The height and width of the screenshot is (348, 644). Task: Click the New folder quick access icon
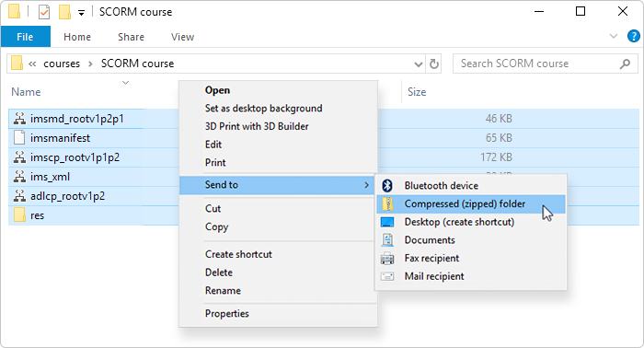[64, 12]
